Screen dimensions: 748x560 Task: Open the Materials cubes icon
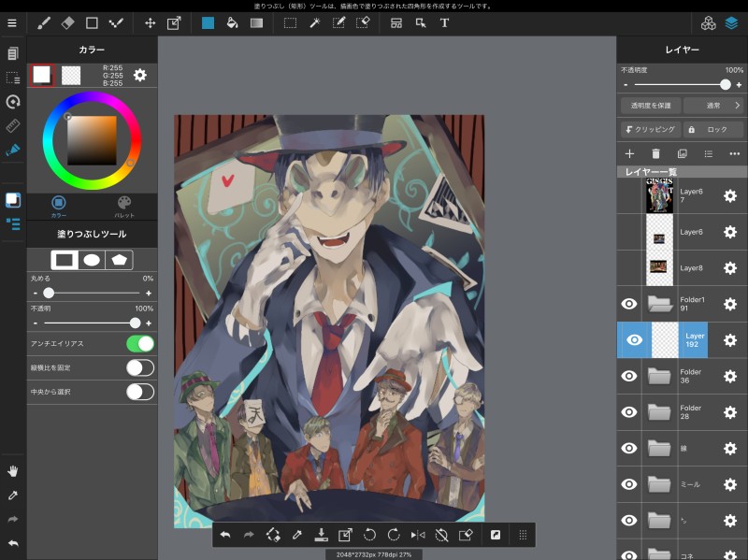tap(709, 22)
